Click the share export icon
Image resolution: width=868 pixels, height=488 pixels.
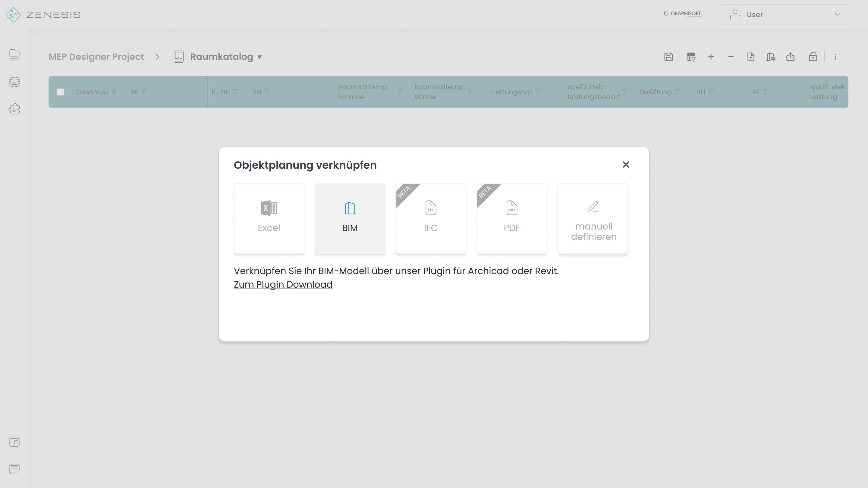[791, 57]
